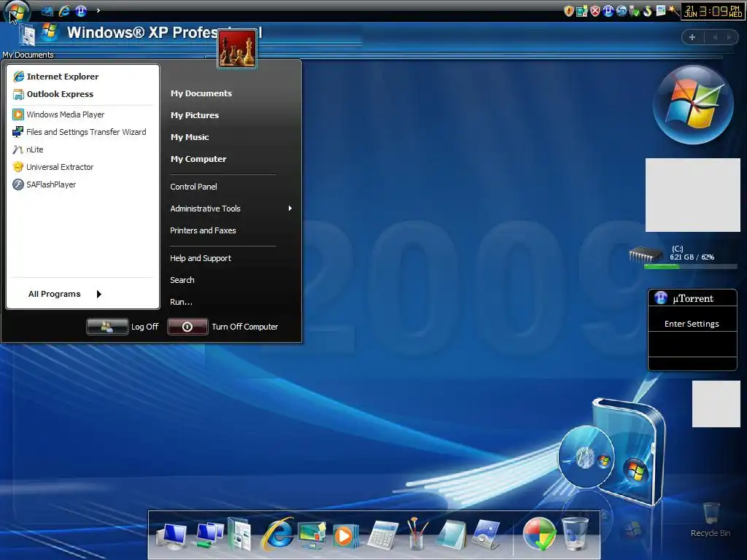Click the Start orb button
Viewport: 747px width, 560px height.
click(x=18, y=10)
